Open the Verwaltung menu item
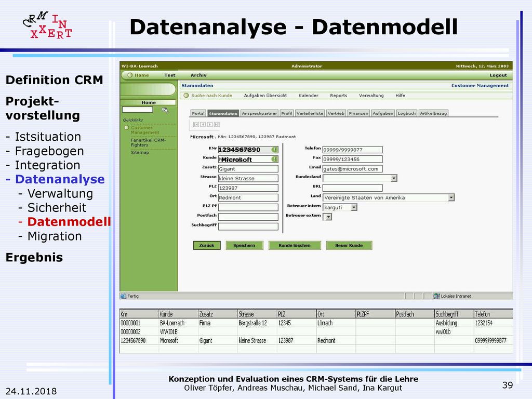Image resolution: width=532 pixels, height=399 pixels. coord(371,96)
